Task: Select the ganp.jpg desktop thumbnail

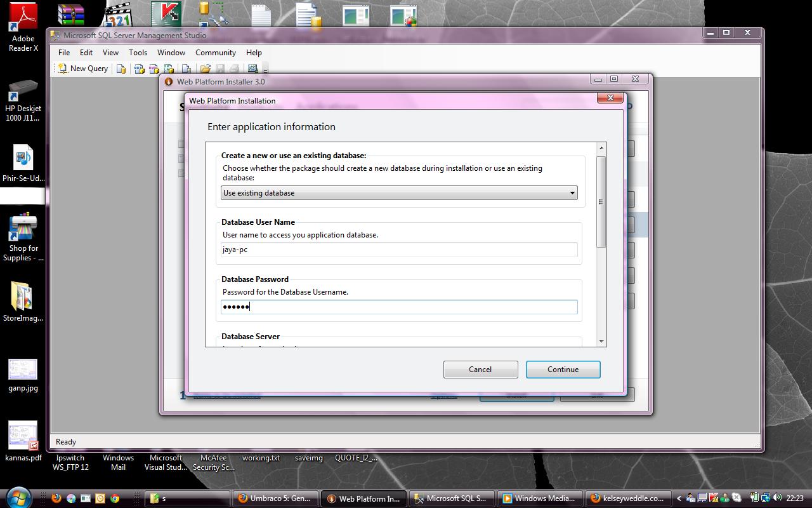Action: 23,376
